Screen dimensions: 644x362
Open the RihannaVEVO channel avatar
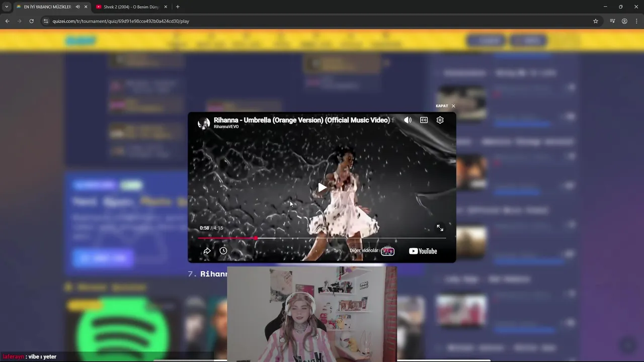204,123
